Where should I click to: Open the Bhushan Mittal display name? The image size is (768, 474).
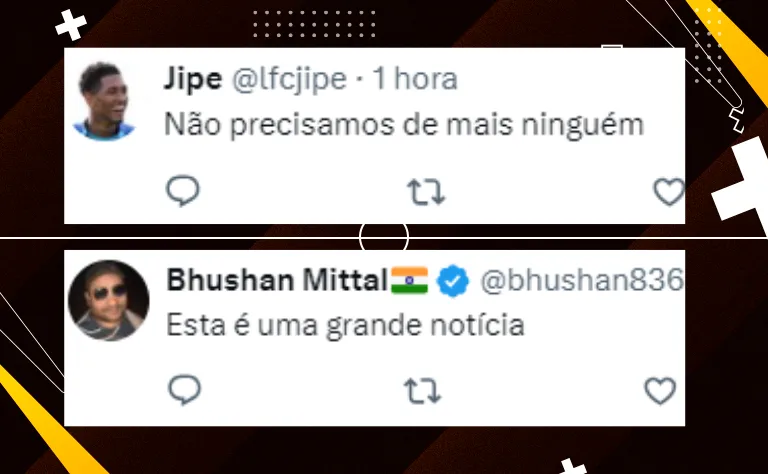tap(277, 280)
